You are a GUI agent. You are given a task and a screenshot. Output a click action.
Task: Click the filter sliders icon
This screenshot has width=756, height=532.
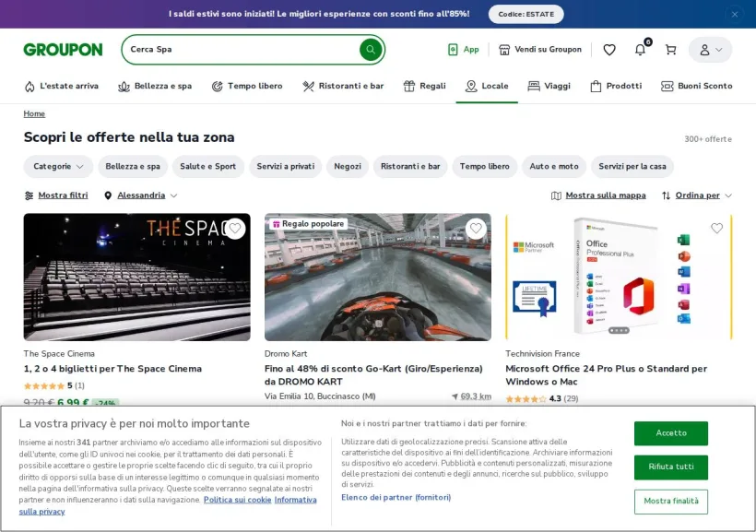(x=29, y=195)
